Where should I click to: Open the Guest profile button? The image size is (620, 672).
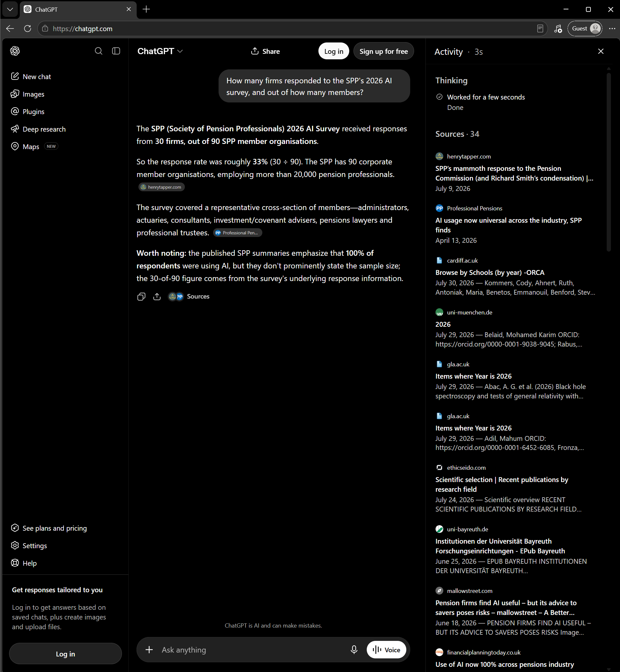coord(585,29)
